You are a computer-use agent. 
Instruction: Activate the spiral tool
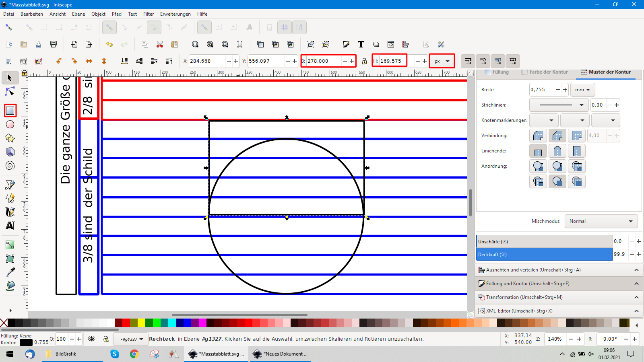coord(10,166)
